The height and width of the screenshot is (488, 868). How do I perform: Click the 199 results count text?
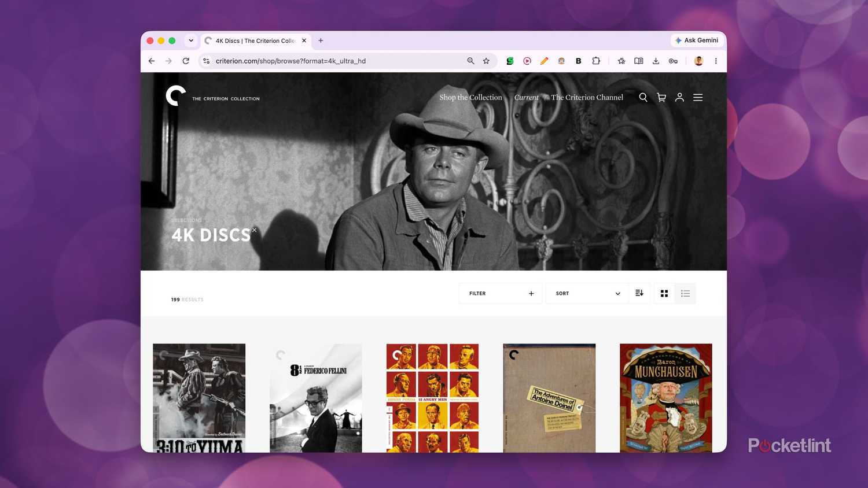(187, 300)
